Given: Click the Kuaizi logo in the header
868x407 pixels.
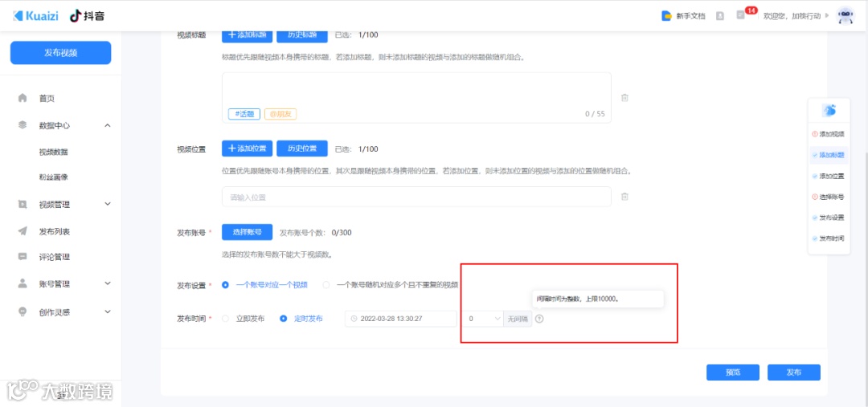Looking at the screenshot, I should coord(37,16).
